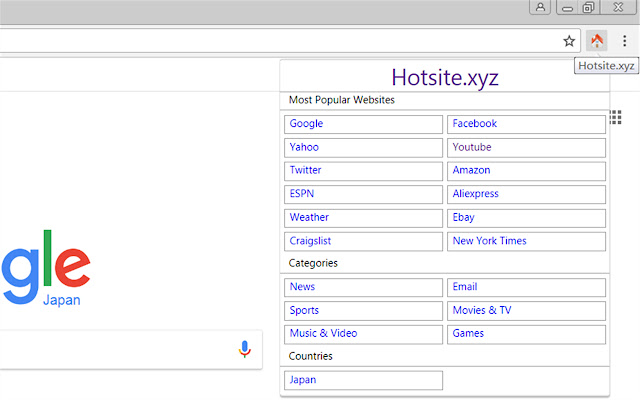This screenshot has height=400, width=640.
Task: Visit Craigslist from popular websites
Action: (363, 242)
